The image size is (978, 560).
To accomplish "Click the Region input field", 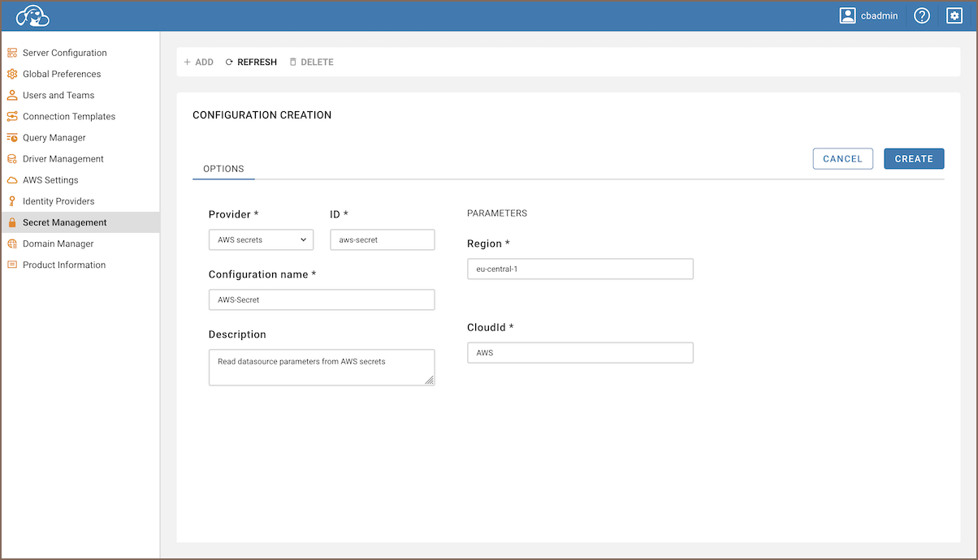I will point(580,269).
